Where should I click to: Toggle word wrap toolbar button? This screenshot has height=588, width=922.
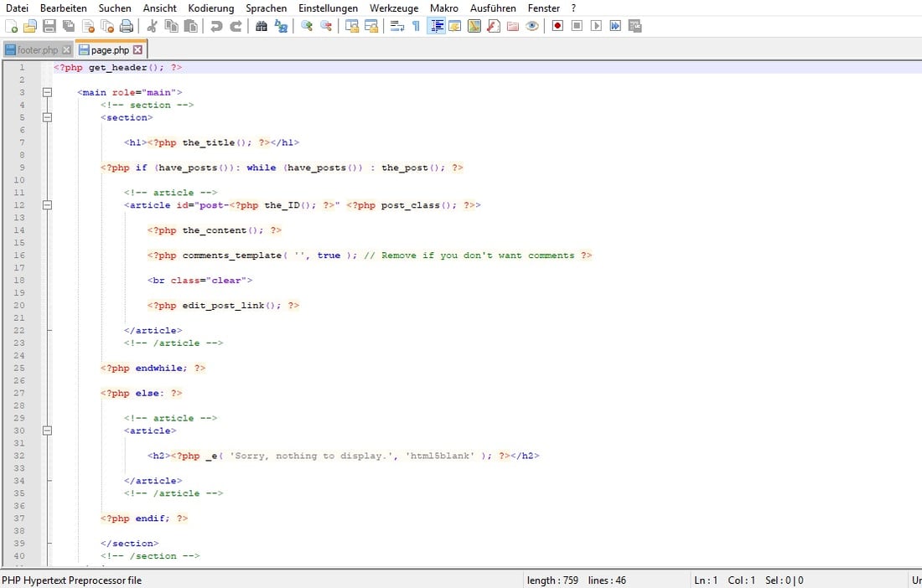click(396, 27)
